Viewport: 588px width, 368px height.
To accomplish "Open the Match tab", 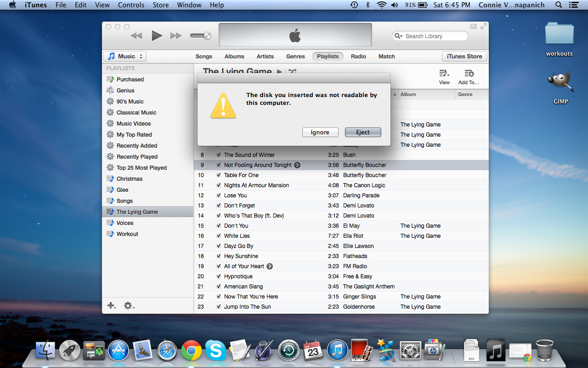I will point(386,56).
